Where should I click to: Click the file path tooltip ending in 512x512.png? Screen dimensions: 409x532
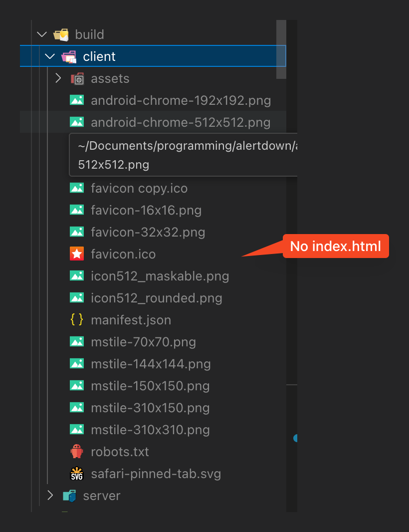tap(185, 155)
